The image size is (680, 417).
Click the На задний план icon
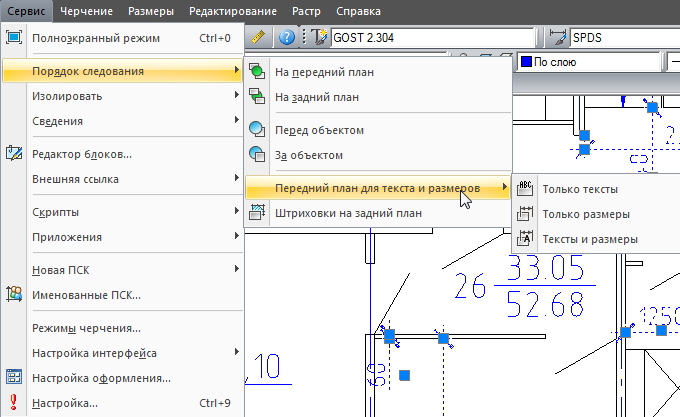(x=257, y=96)
